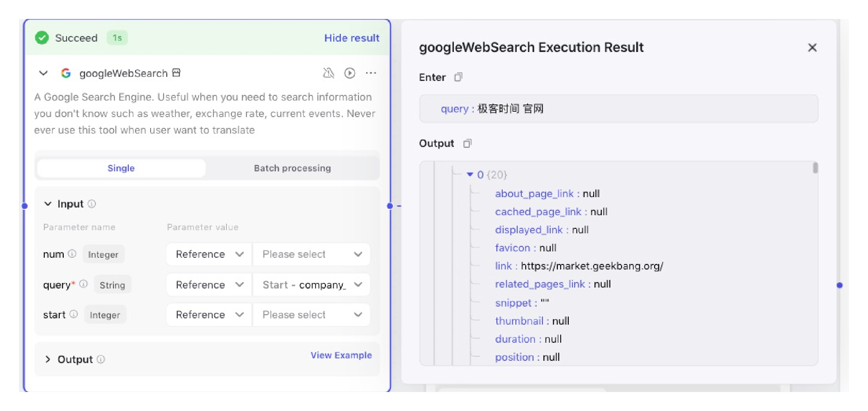Close the Execution Result panel
Viewport: 868px width, 411px height.
click(x=812, y=47)
